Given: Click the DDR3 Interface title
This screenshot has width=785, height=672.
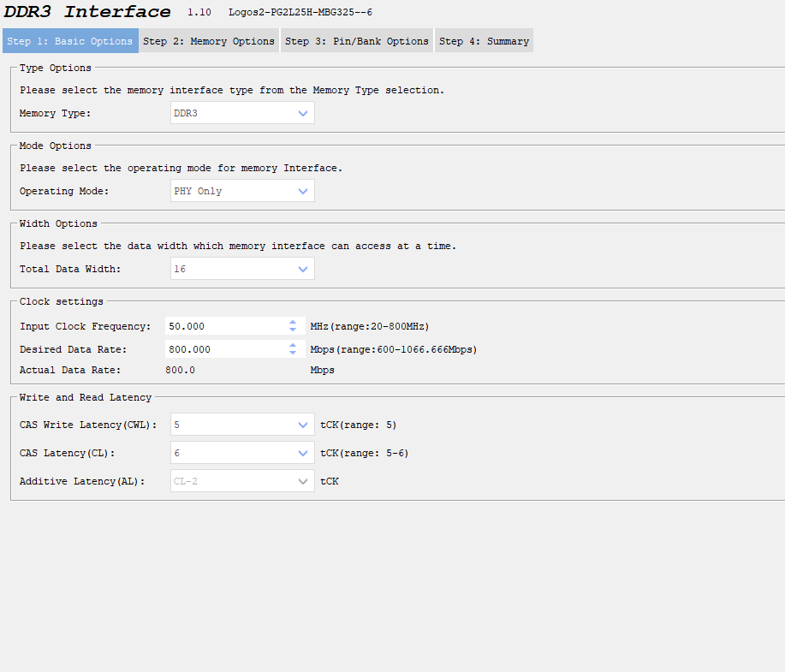Looking at the screenshot, I should click(87, 11).
